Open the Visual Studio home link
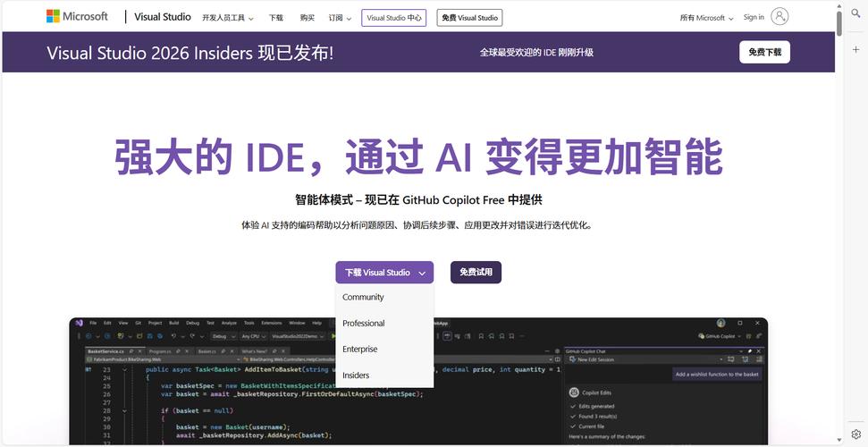The height and width of the screenshot is (447, 868). click(162, 17)
